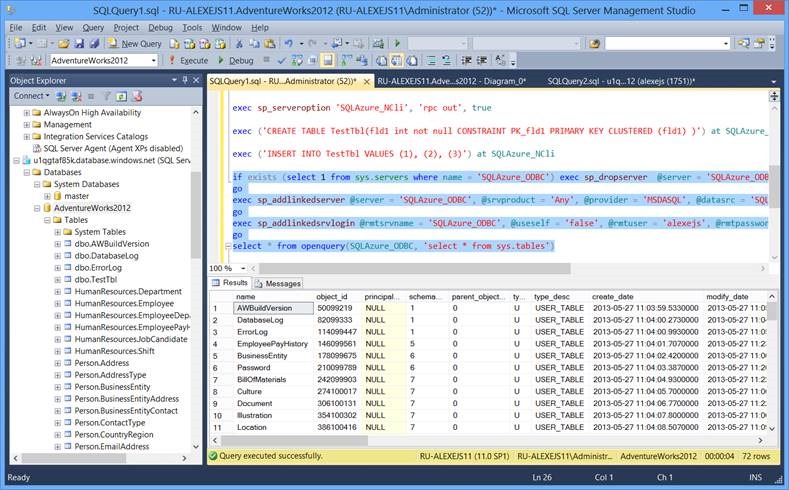Viewport: 789px width, 490px height.
Task: Display the Estimated Execution Plan
Action: coord(297,60)
